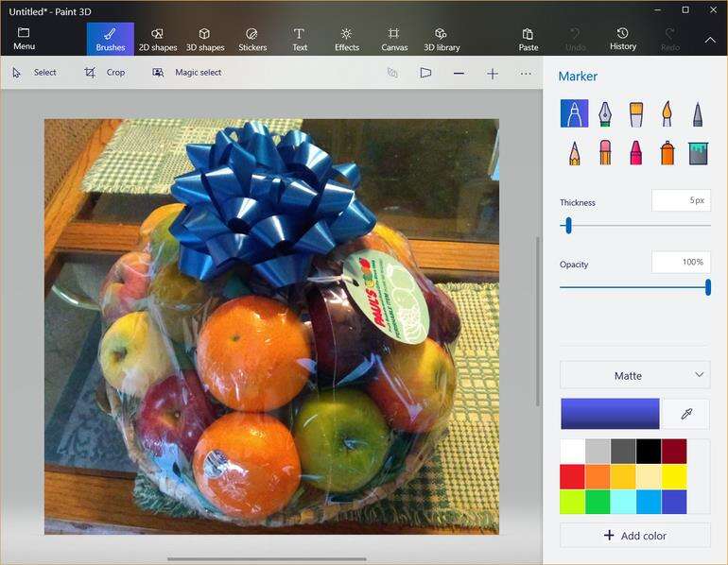Open the History panel
728x565 pixels.
(623, 39)
